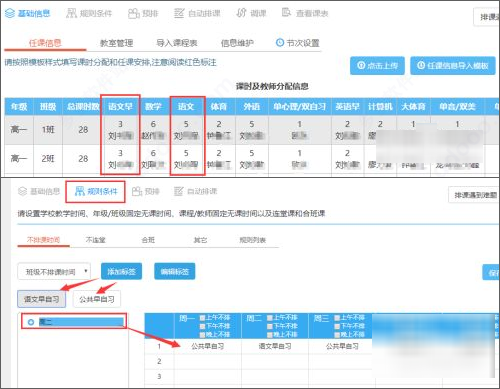Select the 公共早自习 label tag
Screen dimensions: 500x389
pos(97,299)
